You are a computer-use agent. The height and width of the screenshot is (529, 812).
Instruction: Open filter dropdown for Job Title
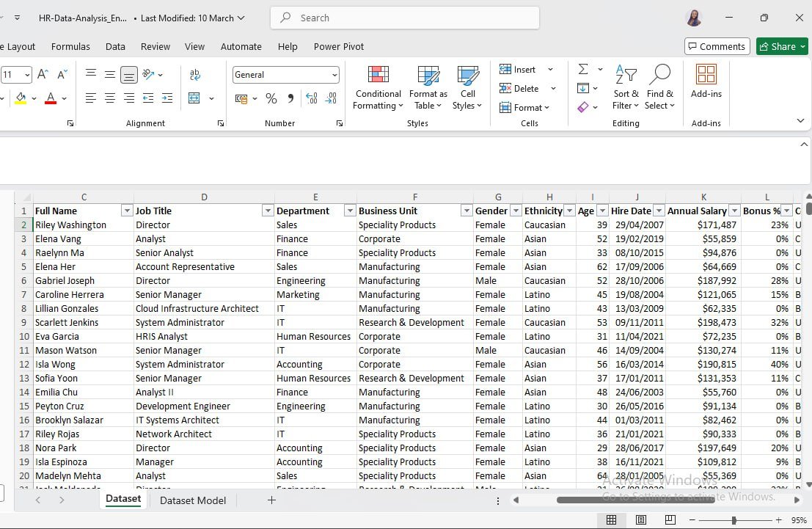point(268,211)
